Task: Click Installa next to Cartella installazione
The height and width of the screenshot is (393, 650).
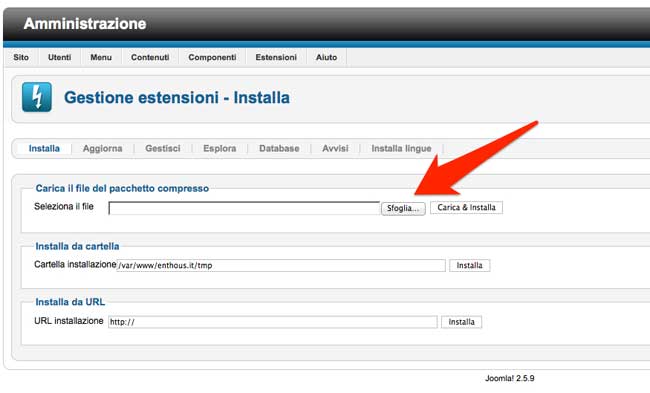Action: tap(470, 265)
